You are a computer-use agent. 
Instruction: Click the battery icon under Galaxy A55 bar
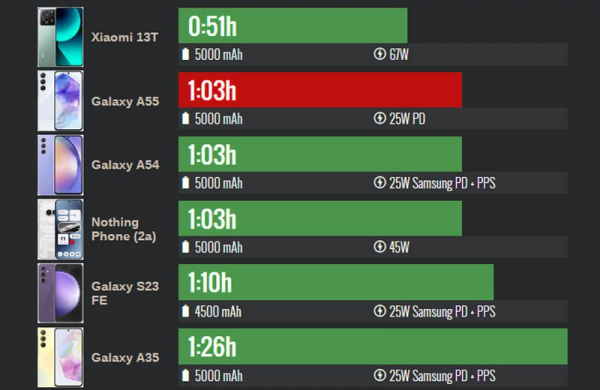[186, 118]
